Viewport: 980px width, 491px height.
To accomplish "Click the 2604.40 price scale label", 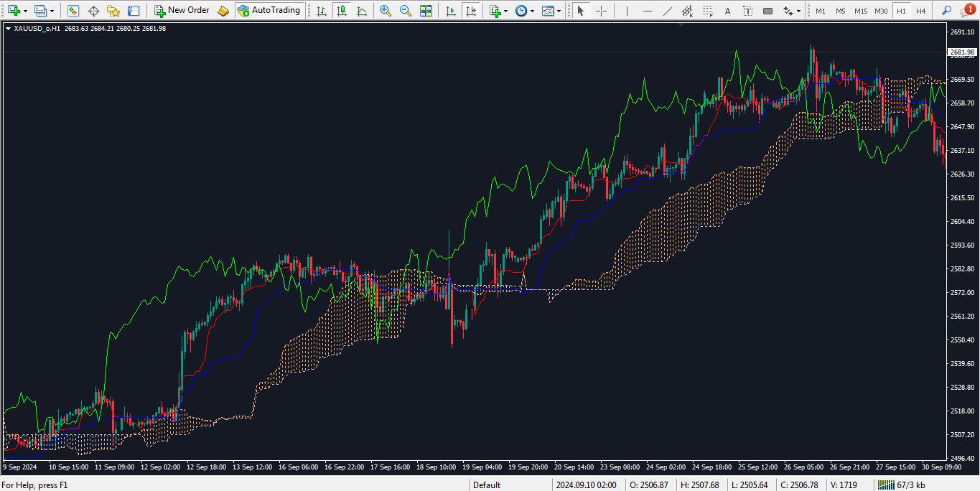I will click(x=962, y=221).
